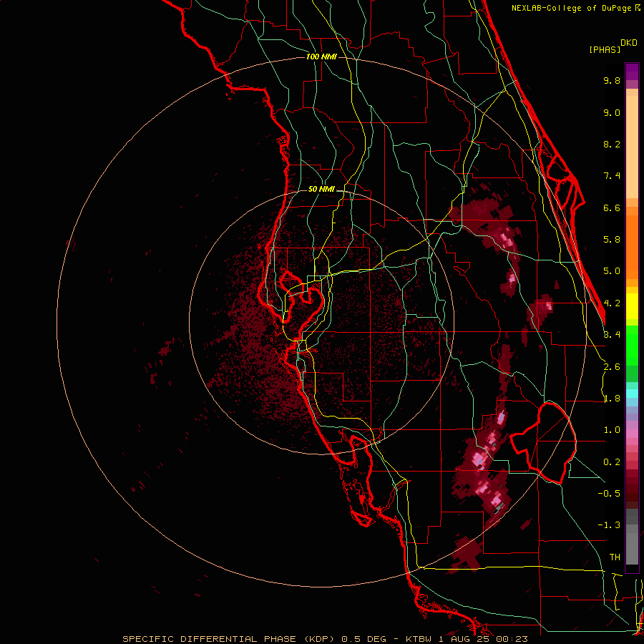Click the 9.0 value on the color scale

[612, 112]
